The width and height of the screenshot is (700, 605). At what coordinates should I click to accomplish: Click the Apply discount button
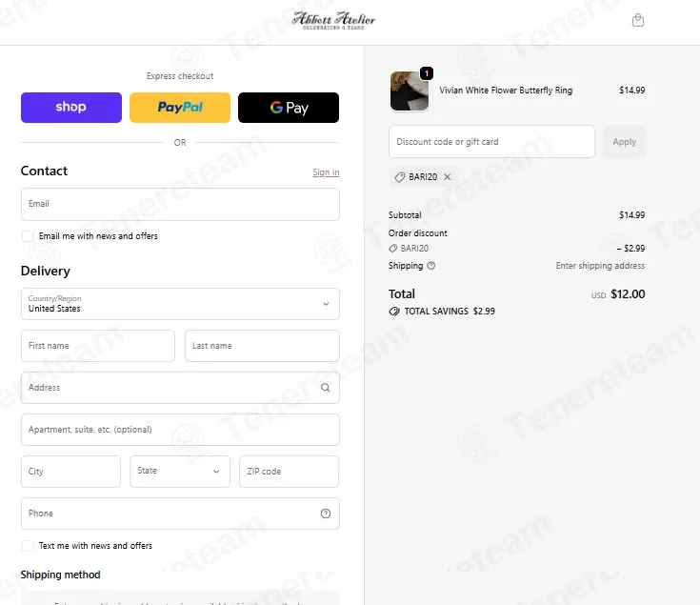[x=624, y=142]
